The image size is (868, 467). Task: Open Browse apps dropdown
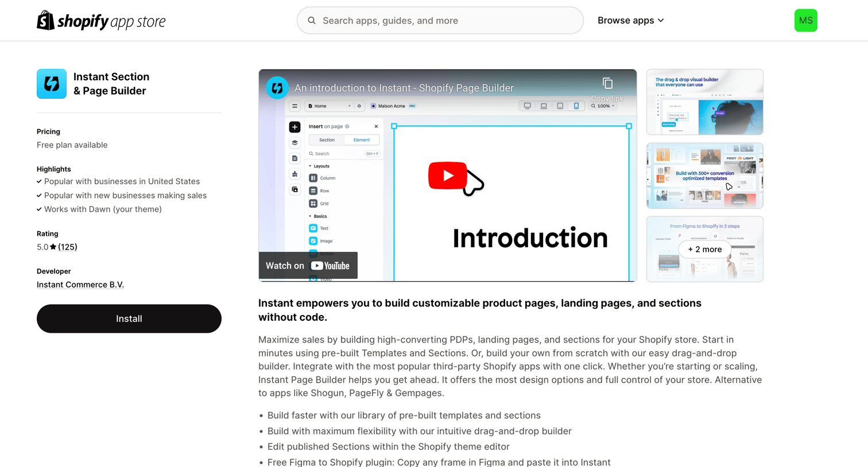click(x=630, y=21)
